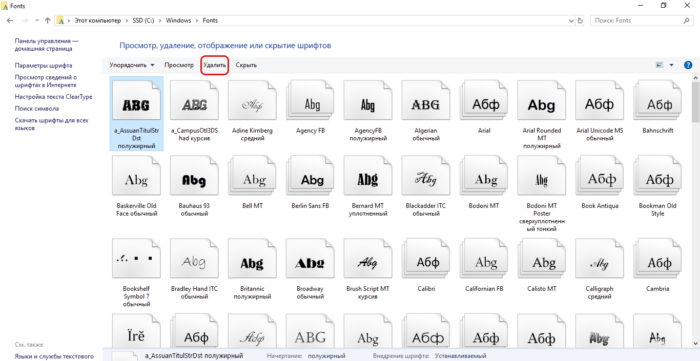Open the view options dropdown arrow

671,65
